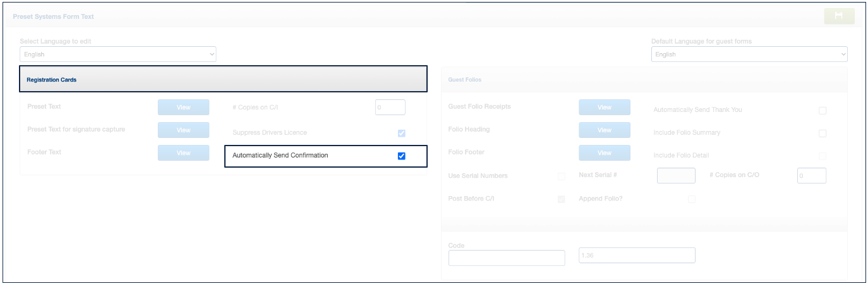The width and height of the screenshot is (868, 286).
Task: Focus the Next Serial # field
Action: click(676, 175)
